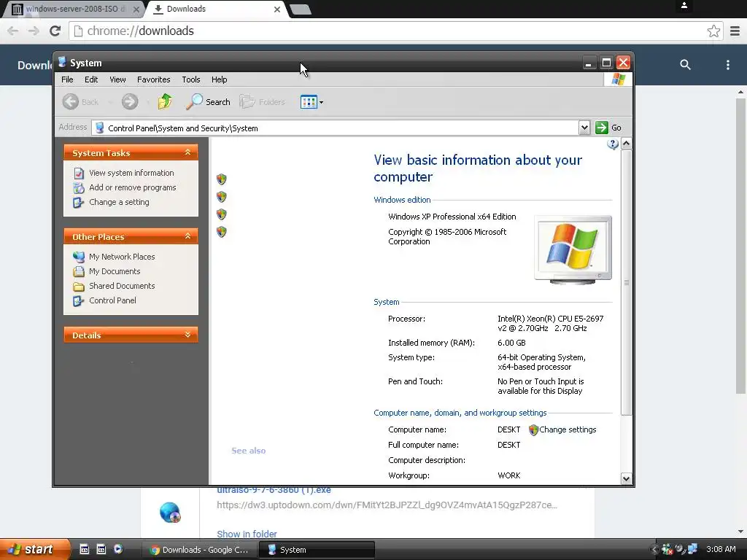Open My Network Places

(122, 257)
